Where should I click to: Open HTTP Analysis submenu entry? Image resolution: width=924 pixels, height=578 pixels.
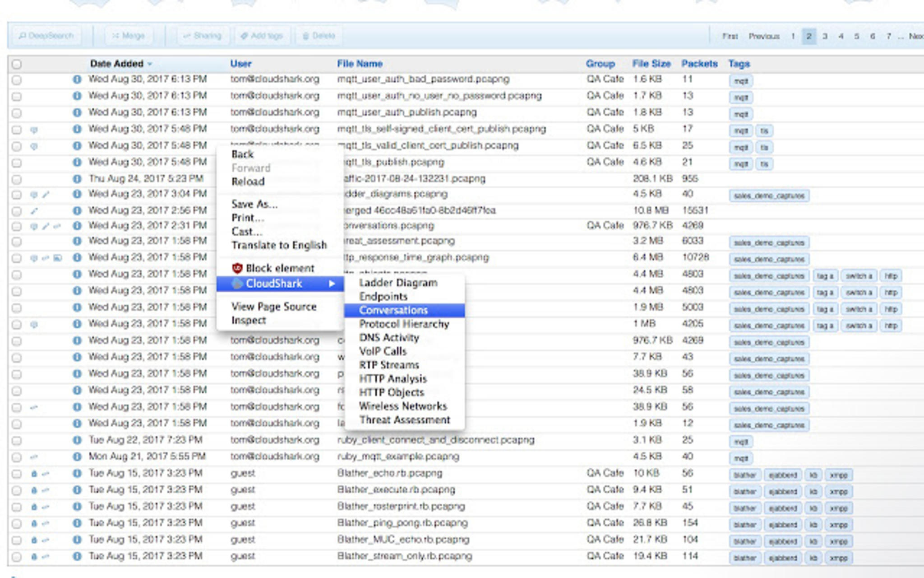coord(404,379)
